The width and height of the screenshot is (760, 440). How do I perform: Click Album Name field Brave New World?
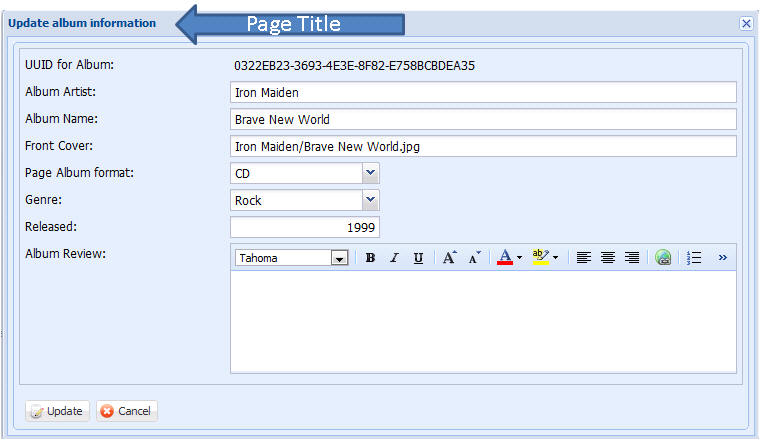click(x=483, y=119)
